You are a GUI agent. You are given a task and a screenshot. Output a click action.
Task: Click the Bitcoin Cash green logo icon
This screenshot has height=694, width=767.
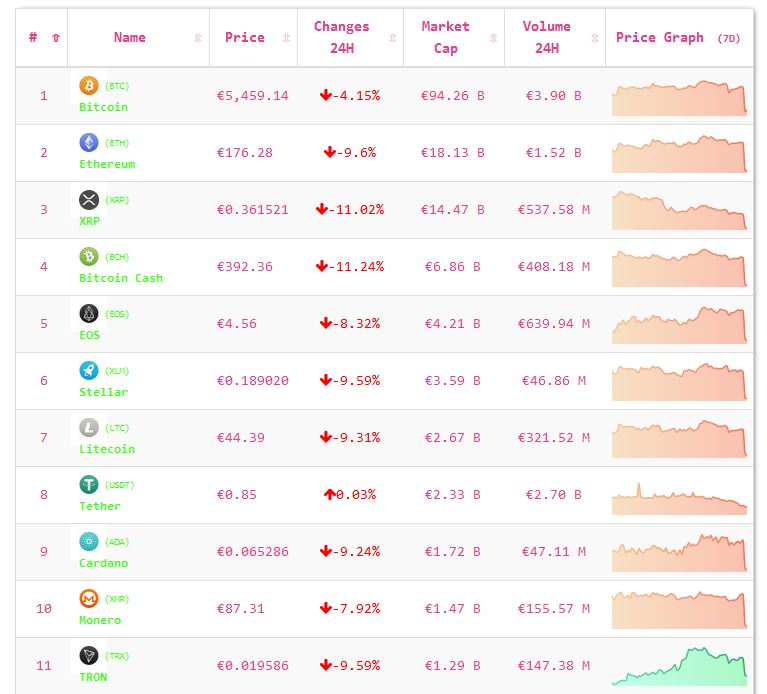pos(89,257)
